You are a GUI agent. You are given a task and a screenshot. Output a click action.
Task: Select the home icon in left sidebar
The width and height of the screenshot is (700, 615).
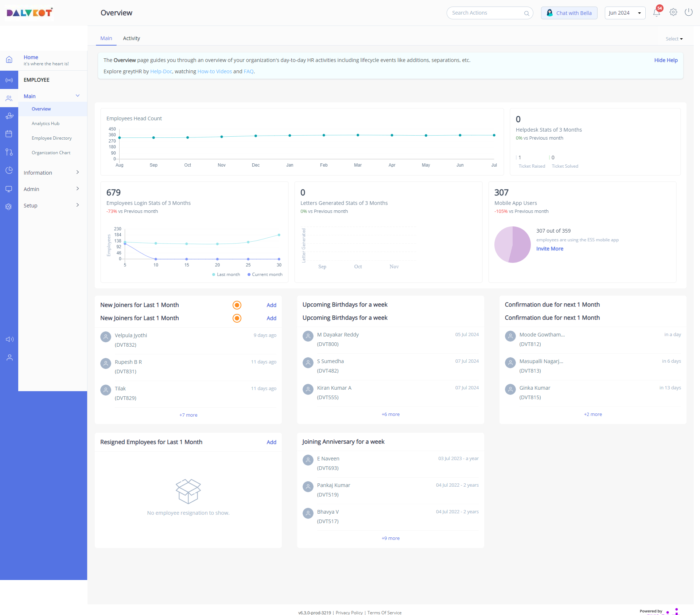click(x=9, y=60)
